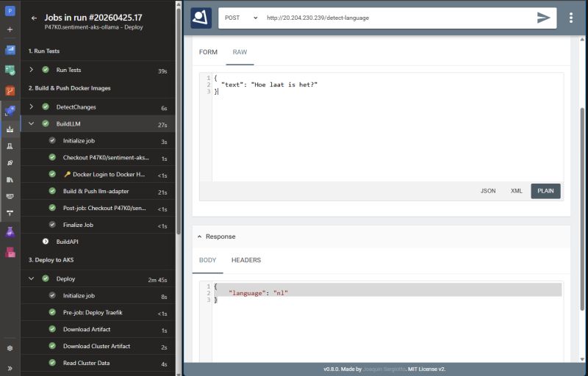The width and height of the screenshot is (588, 376).
Task: Choose JSON body format
Action: 488,191
